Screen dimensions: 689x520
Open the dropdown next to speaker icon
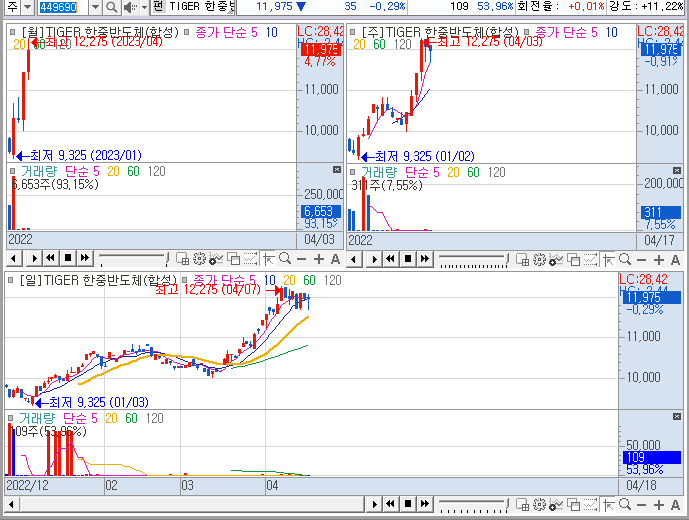click(x=144, y=7)
